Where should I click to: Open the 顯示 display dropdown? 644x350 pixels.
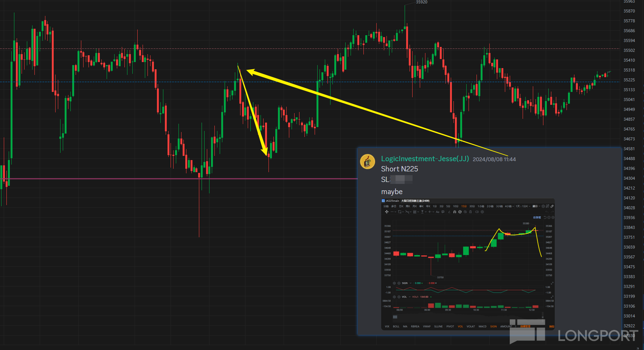[537, 206]
